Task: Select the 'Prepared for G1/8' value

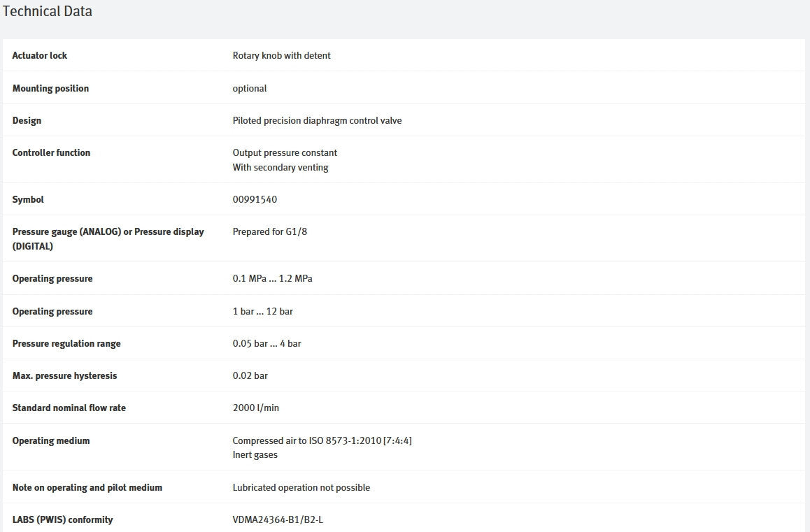Action: coord(270,231)
